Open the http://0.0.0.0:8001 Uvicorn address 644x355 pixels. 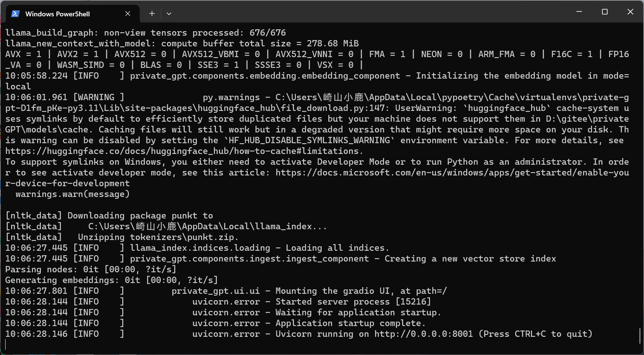pyautogui.click(x=423, y=334)
